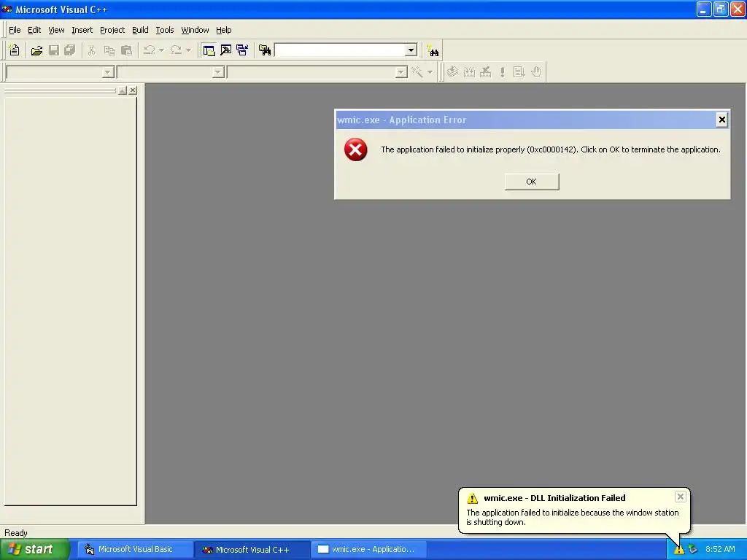The height and width of the screenshot is (560, 747).
Task: Click the Find in Files icon
Action: click(x=265, y=50)
